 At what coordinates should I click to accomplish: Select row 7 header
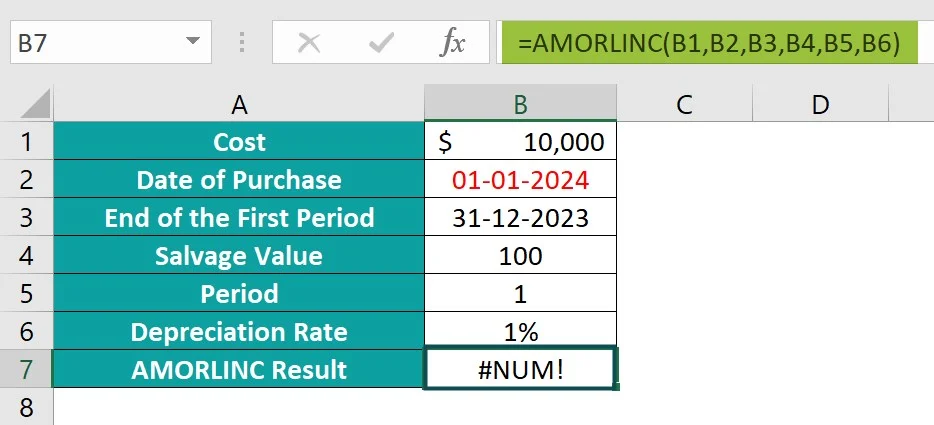[x=26, y=370]
